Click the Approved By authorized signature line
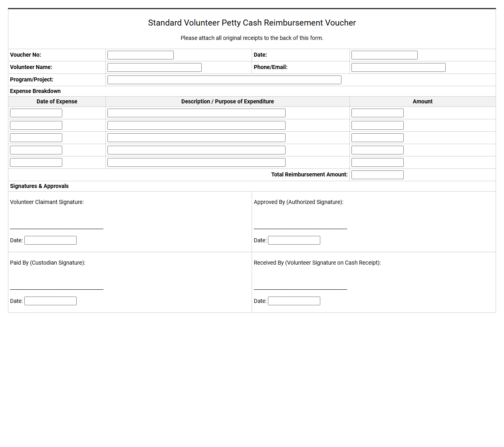Screen dimensions: 504x447 [x=300, y=228]
